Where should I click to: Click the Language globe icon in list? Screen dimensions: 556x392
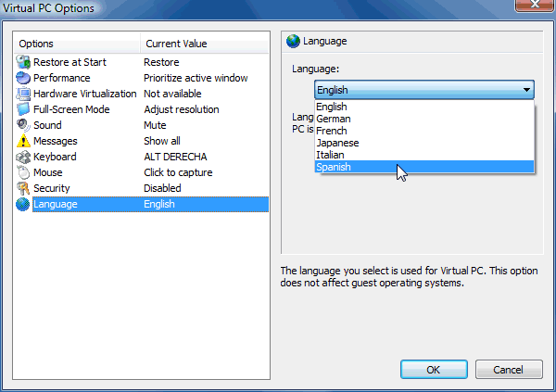point(23,204)
